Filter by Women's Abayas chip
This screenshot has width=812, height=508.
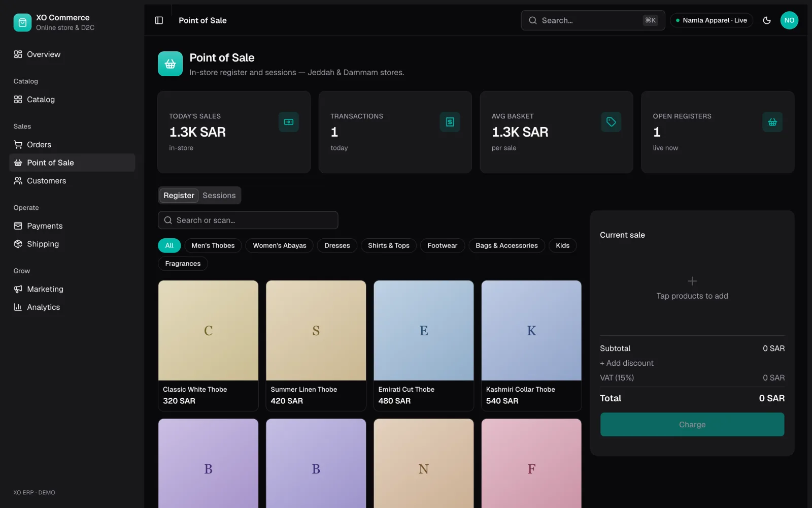[280, 245]
